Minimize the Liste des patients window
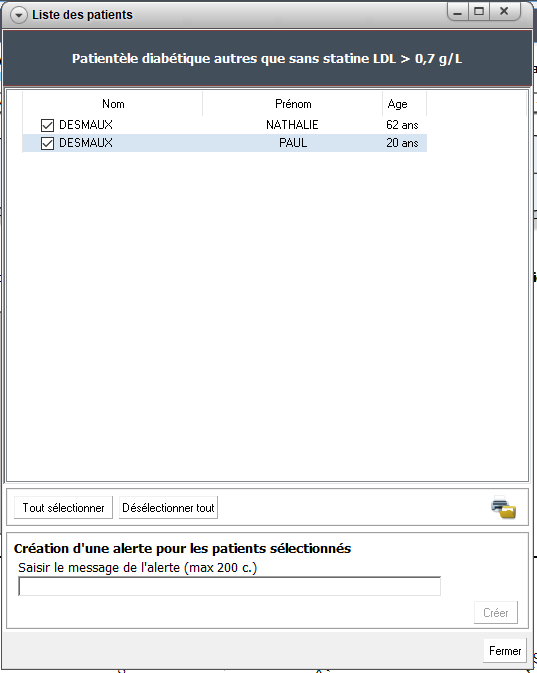 coord(457,12)
